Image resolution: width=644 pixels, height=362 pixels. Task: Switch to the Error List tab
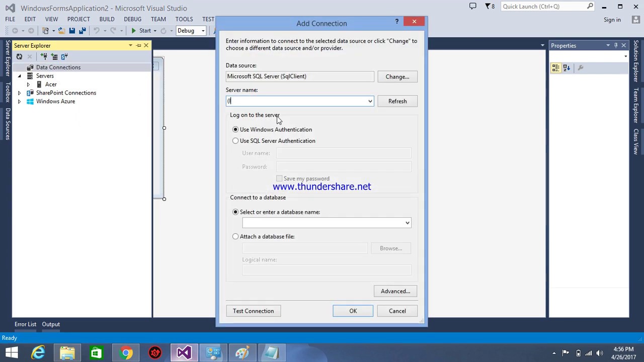tap(25, 324)
